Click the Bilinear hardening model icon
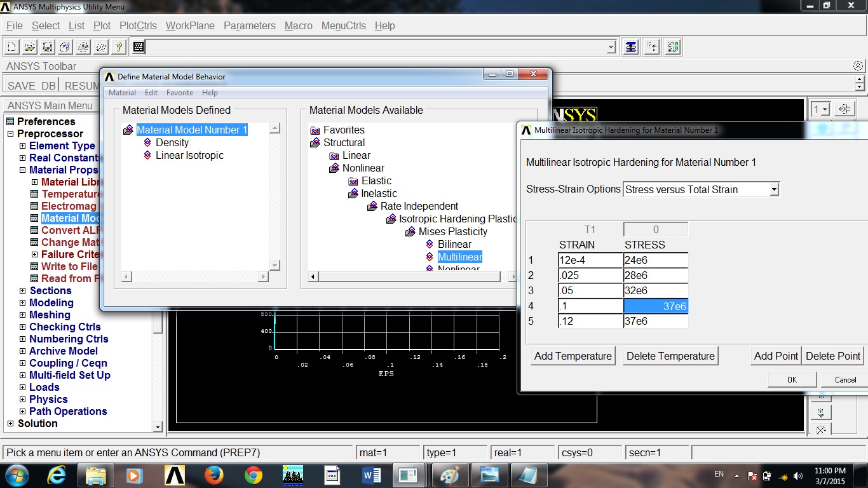Viewport: 868px width, 488px height. pyautogui.click(x=430, y=244)
